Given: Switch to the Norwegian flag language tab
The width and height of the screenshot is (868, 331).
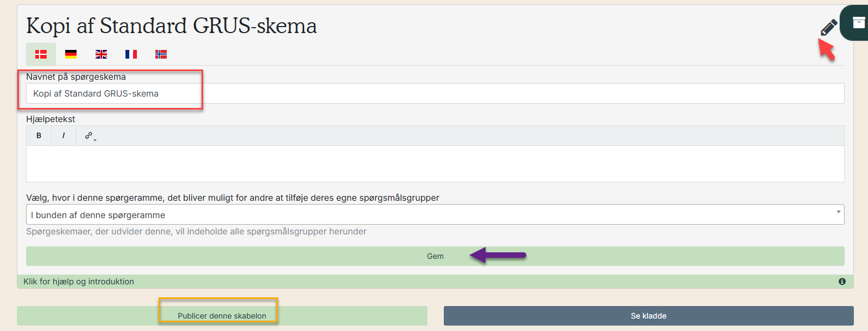Looking at the screenshot, I should tap(161, 54).
